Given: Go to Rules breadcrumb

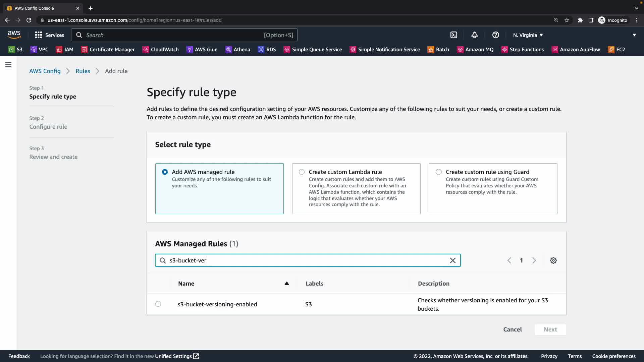Looking at the screenshot, I should (x=83, y=71).
